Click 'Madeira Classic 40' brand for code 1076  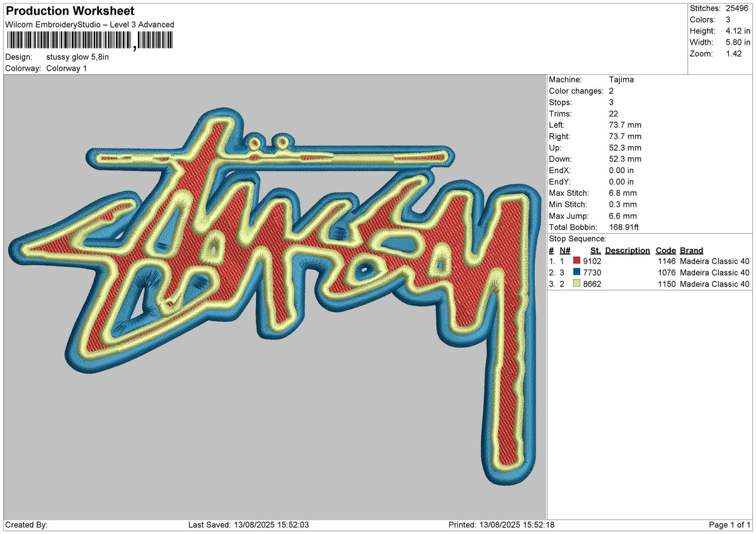click(x=714, y=273)
